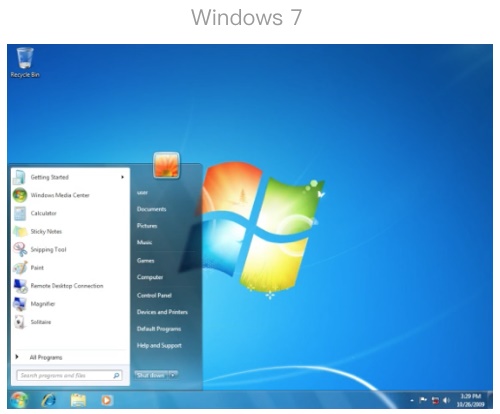Click the Search programs and files field
Viewport: 500px width, 414px height.
(69, 376)
